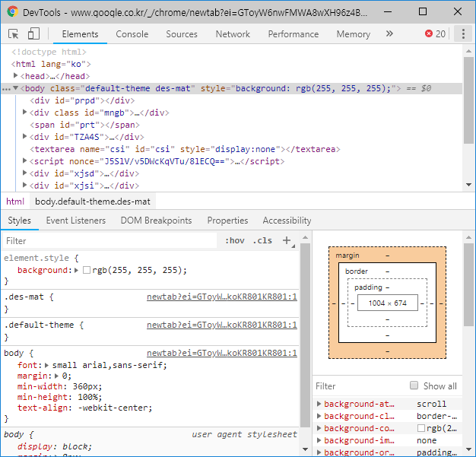The image size is (476, 457).
Task: Select the span id prt element row
Action: [x=84, y=125]
